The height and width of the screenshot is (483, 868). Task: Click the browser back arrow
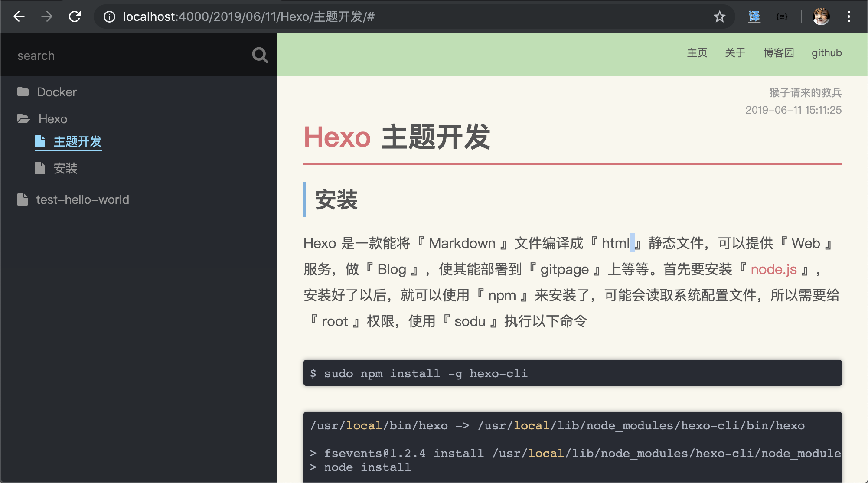pos(19,16)
